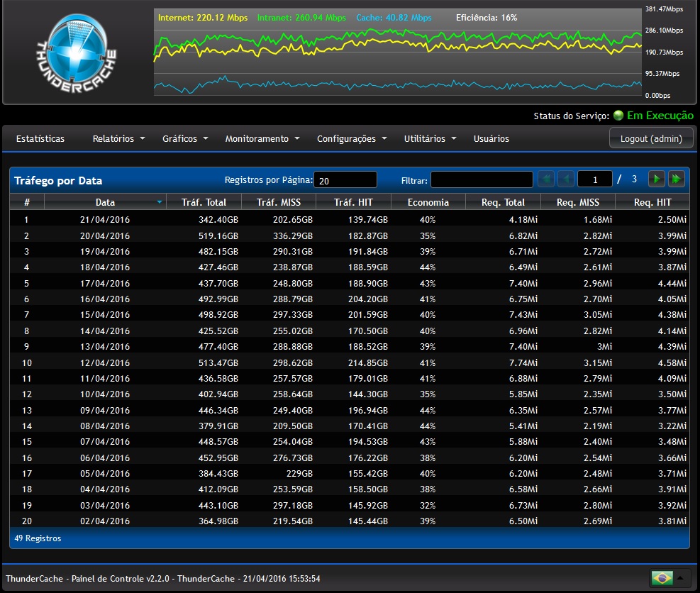Click the Brazil flag language icon
700x593 pixels.
click(x=662, y=578)
